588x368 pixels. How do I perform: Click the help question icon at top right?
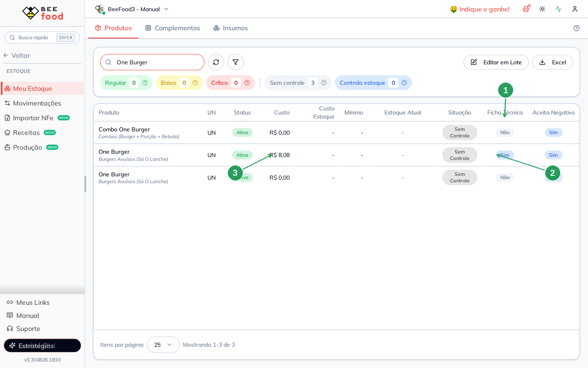tap(577, 28)
